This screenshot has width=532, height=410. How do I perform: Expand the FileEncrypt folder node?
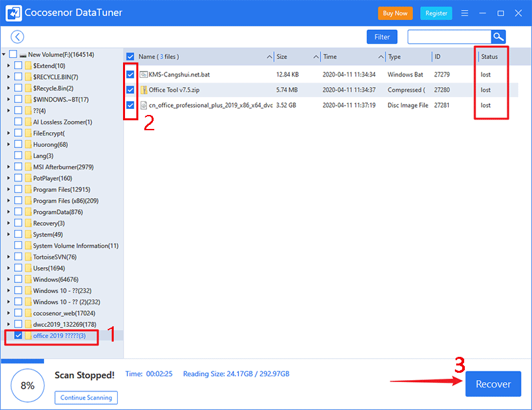(9, 134)
